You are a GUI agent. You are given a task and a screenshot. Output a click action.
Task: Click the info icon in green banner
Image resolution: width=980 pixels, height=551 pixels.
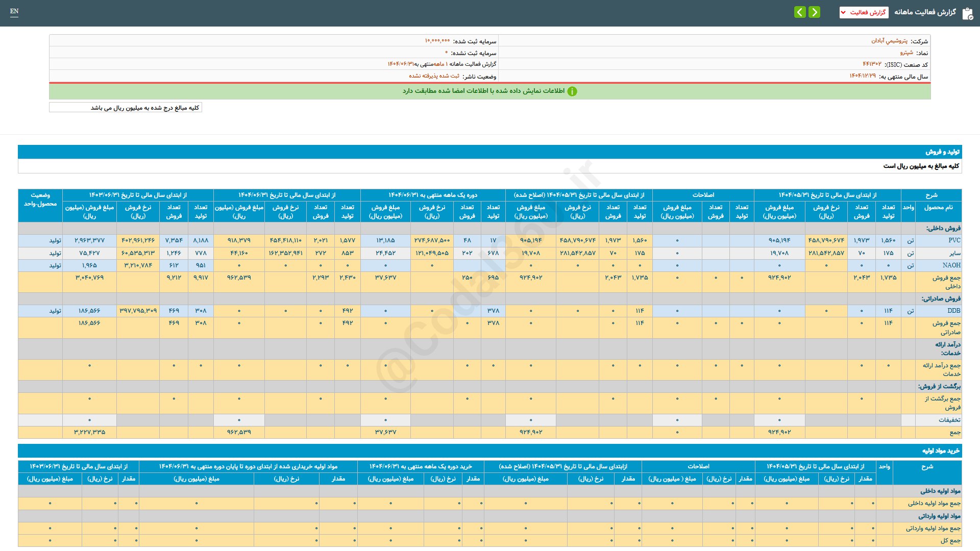tap(572, 91)
